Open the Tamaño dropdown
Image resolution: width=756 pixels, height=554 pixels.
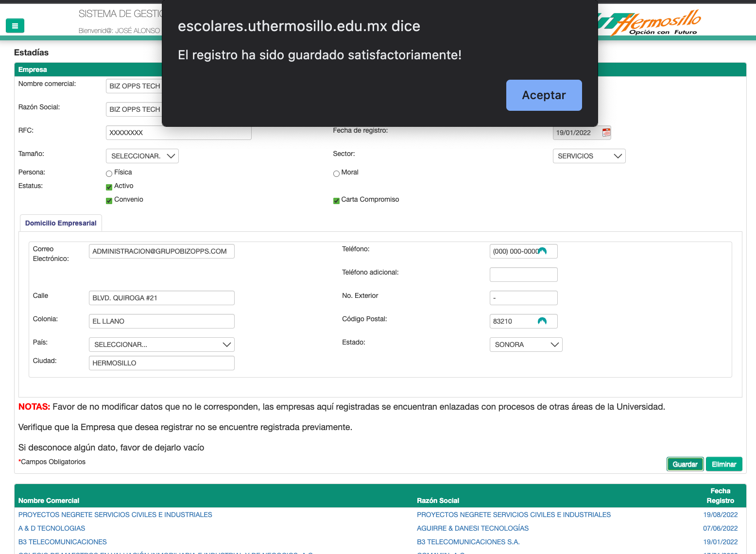pos(142,156)
